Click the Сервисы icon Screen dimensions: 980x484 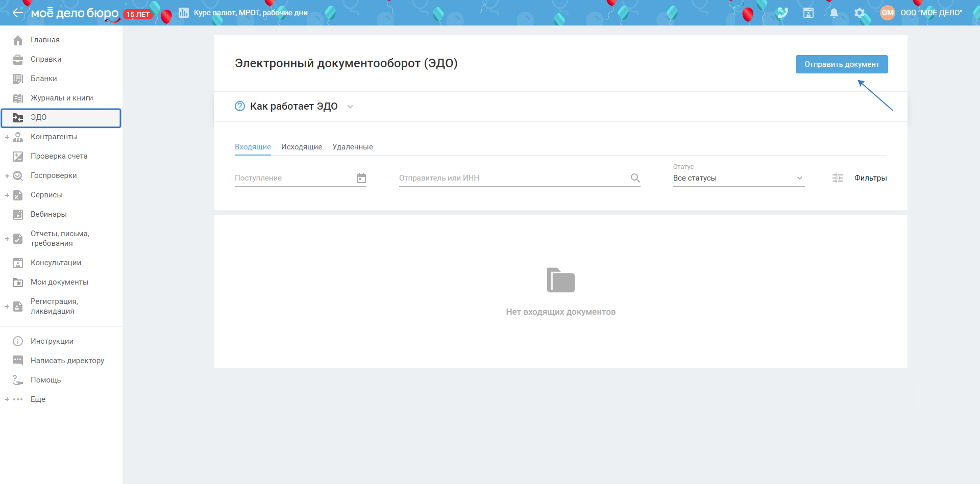pyautogui.click(x=18, y=195)
